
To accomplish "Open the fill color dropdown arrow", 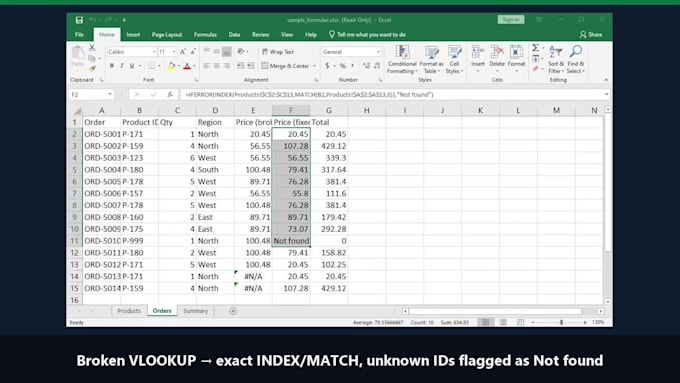I will tap(179, 66).
